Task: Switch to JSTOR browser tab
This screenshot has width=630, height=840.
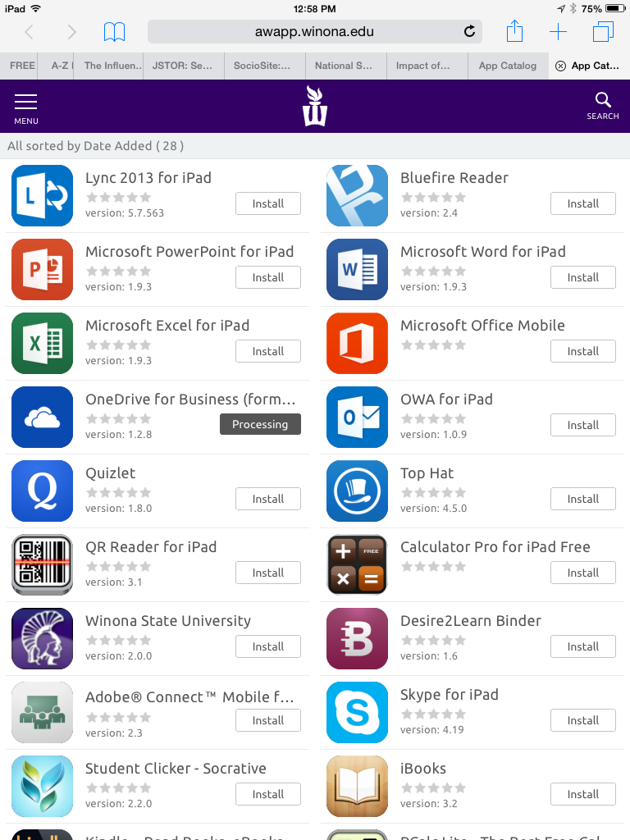Action: [x=184, y=66]
